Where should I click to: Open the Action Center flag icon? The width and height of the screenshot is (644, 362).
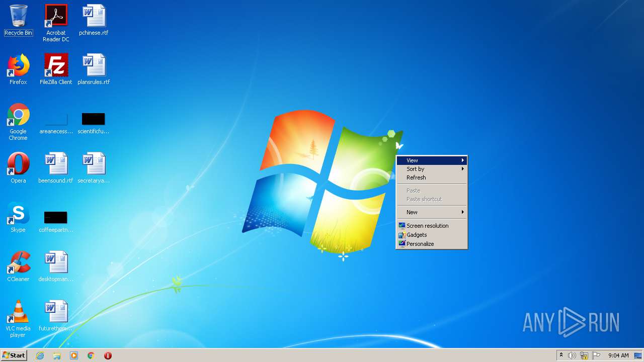click(596, 355)
